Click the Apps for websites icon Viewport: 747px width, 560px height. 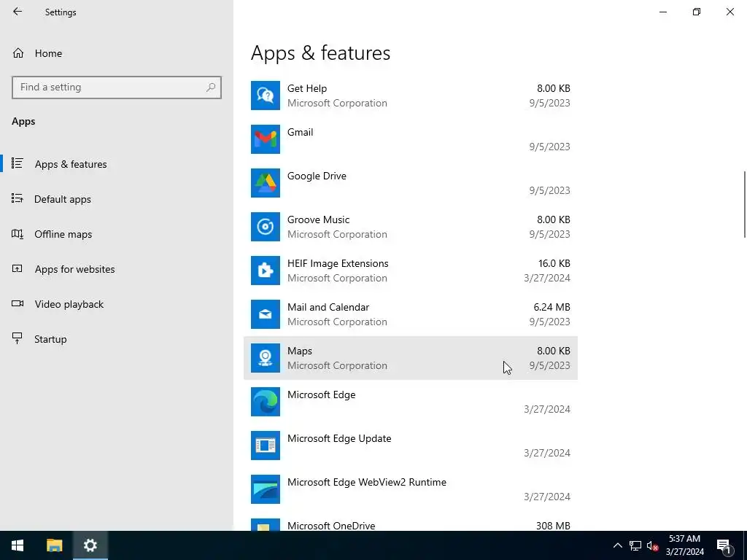click(x=18, y=268)
